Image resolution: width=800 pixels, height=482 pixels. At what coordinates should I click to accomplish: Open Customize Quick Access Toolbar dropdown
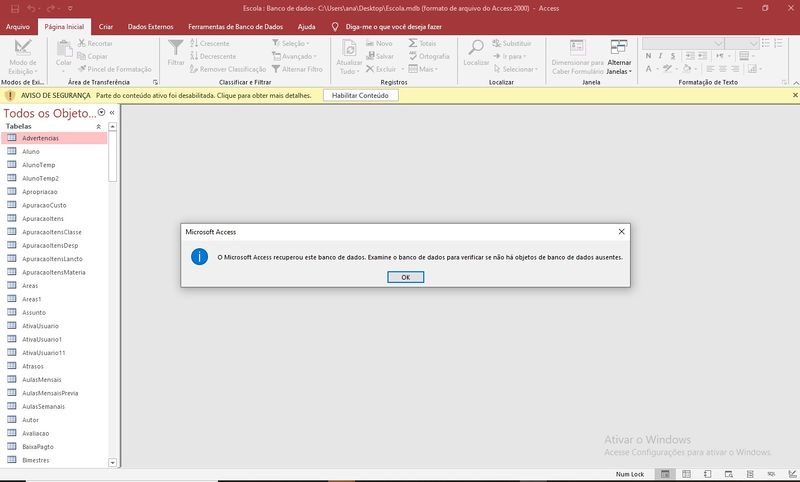point(70,8)
